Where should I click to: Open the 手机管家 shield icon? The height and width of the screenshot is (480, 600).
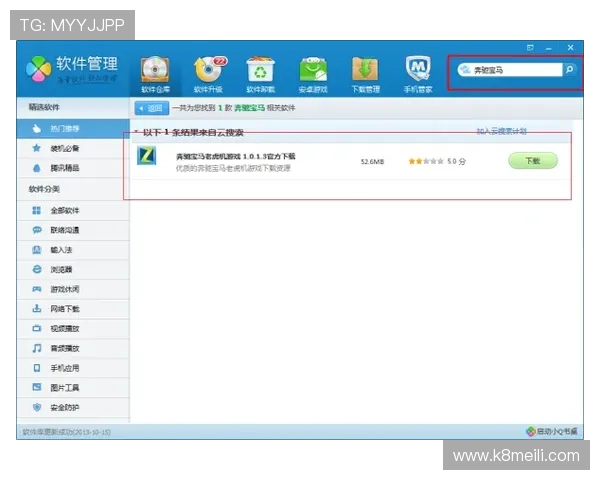417,72
